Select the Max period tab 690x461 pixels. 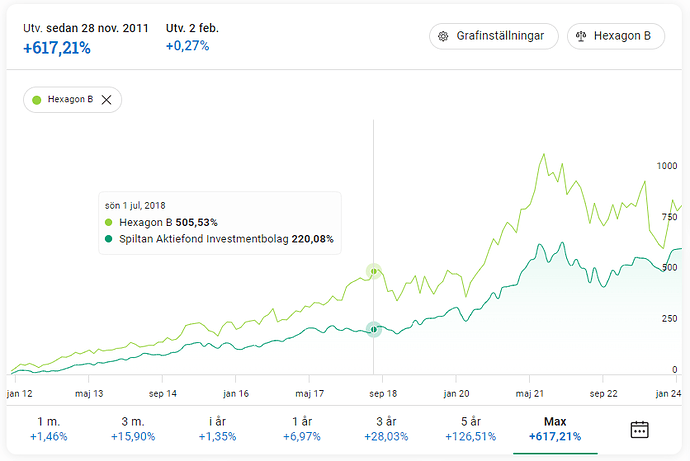[554, 429]
